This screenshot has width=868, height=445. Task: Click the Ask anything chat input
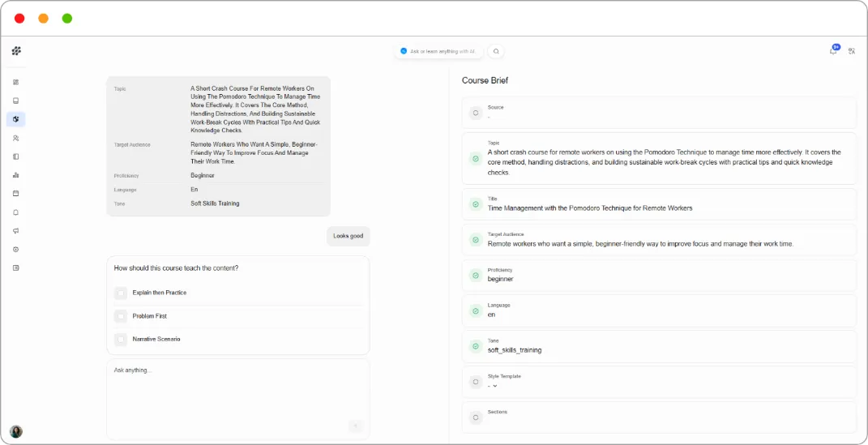[x=238, y=399]
